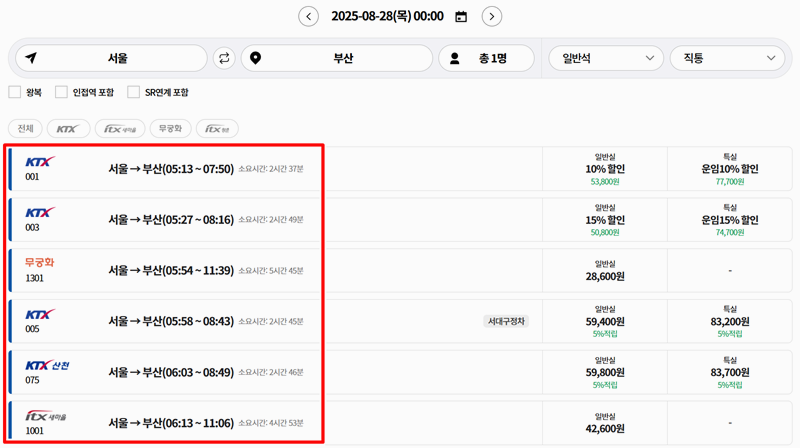Screen dimensions: 800x448
Task: Click train number 075
Action: tap(32, 380)
